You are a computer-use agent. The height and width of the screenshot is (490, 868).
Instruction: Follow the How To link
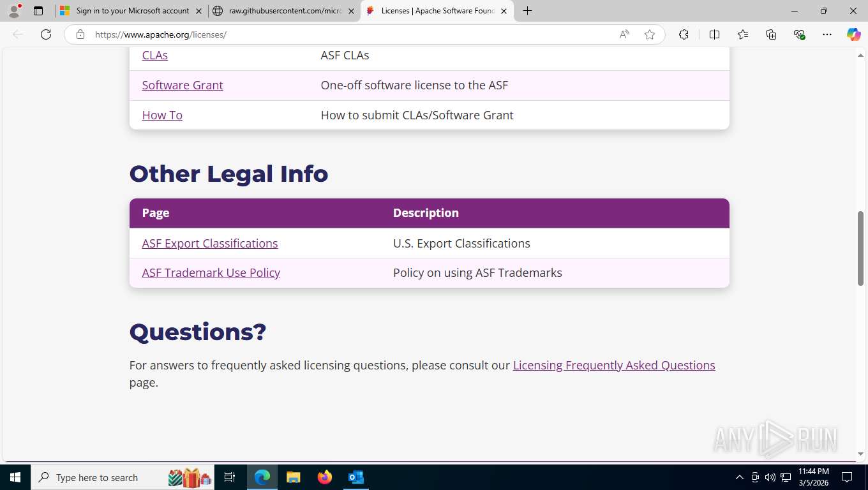[162, 115]
